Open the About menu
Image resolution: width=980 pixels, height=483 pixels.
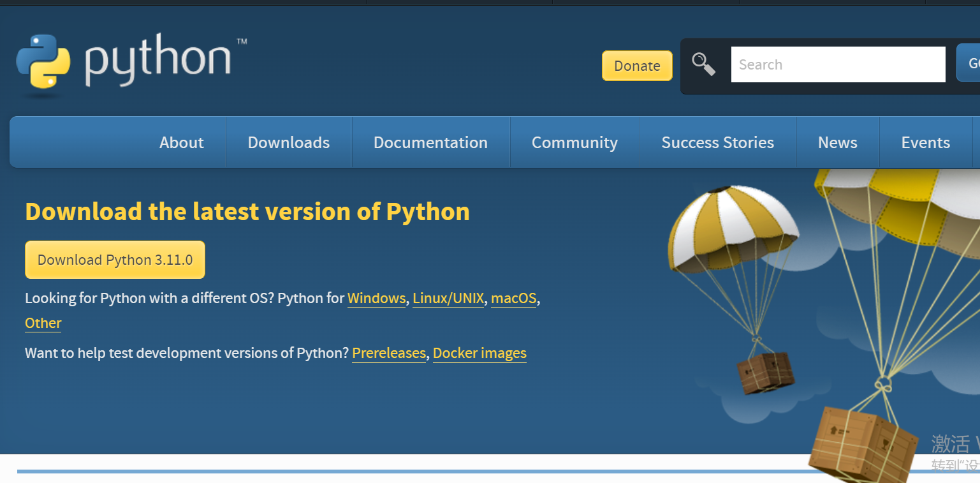182,142
